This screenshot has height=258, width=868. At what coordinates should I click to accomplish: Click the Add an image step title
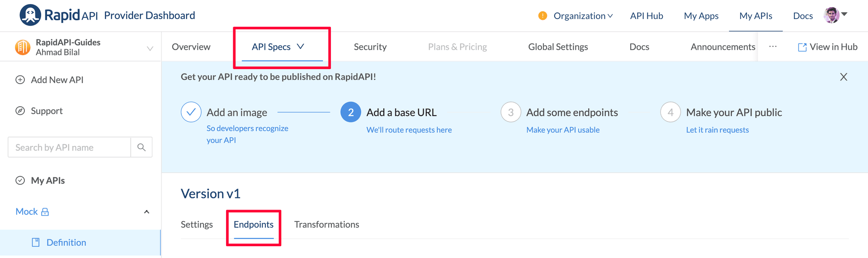(237, 113)
